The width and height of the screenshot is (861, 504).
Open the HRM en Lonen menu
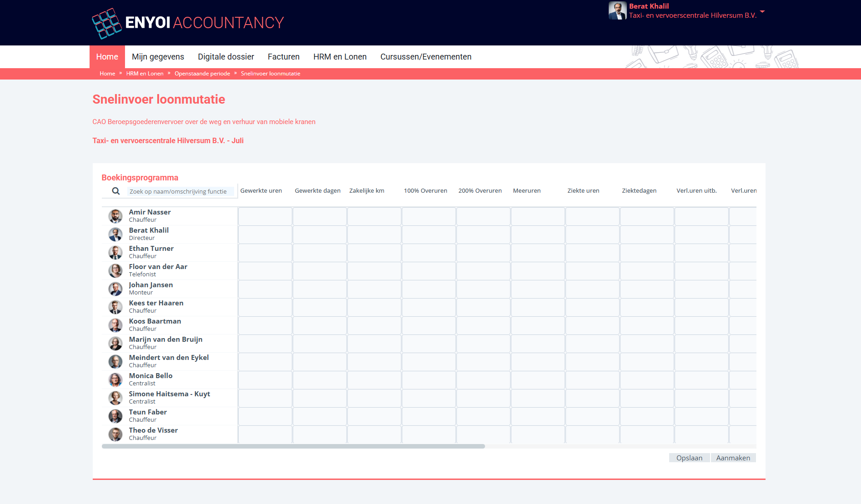coord(340,57)
